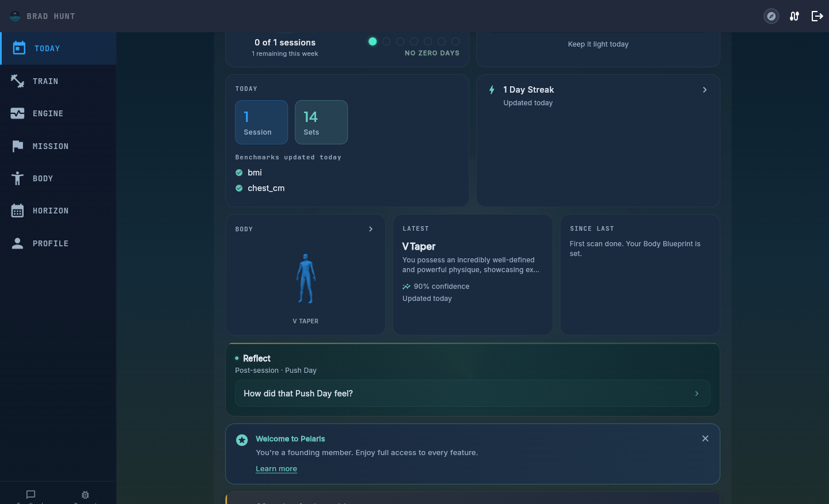The image size is (829, 504).
Task: Click the checkmark icon next to chest_cm
Action: [x=239, y=188]
